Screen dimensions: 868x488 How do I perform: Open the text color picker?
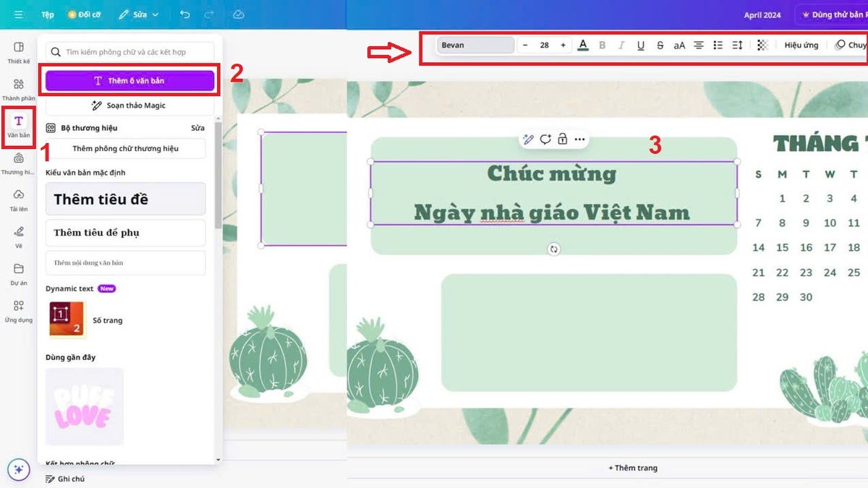pyautogui.click(x=583, y=45)
